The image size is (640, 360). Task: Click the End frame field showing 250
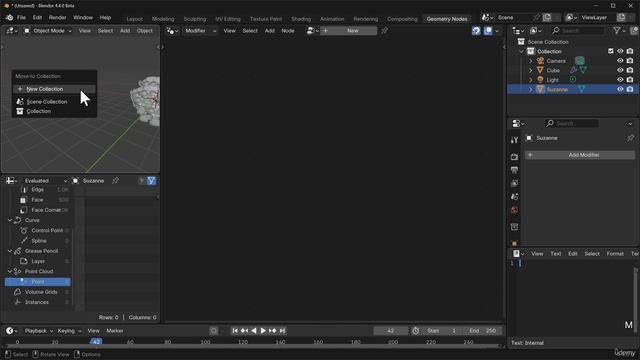click(x=484, y=331)
